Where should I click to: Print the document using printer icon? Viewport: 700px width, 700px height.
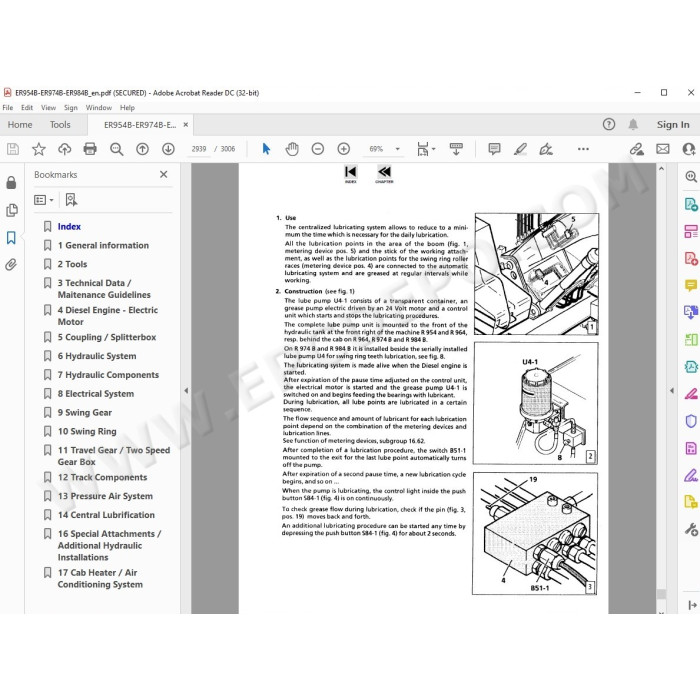pyautogui.click(x=90, y=149)
